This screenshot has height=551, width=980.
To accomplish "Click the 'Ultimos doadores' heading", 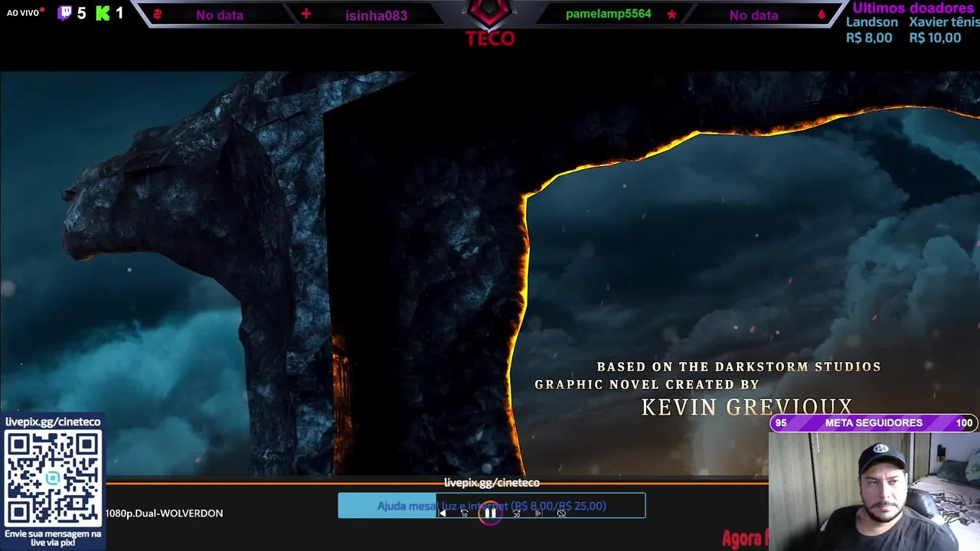I will 913,8.
